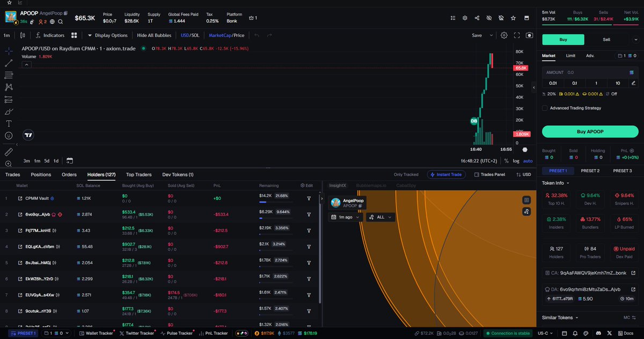Search the token with magnifier icon
Viewport: 644px width, 339px height.
(x=61, y=22)
